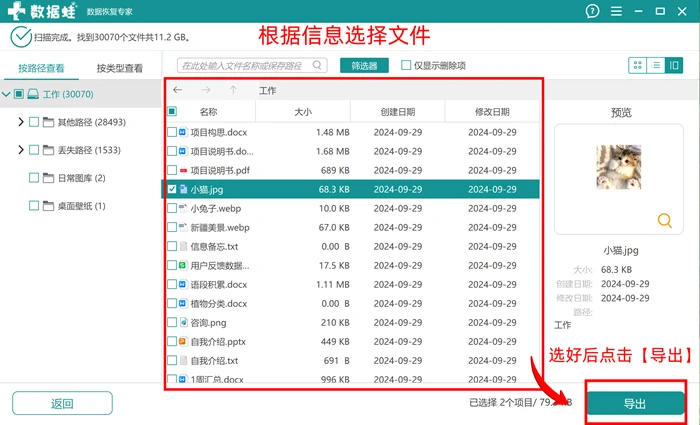
Task: Select the 按路径查看 tab
Action: (41, 68)
